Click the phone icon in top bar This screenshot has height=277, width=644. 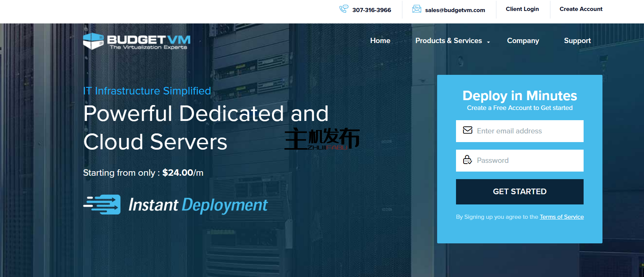[x=344, y=9]
